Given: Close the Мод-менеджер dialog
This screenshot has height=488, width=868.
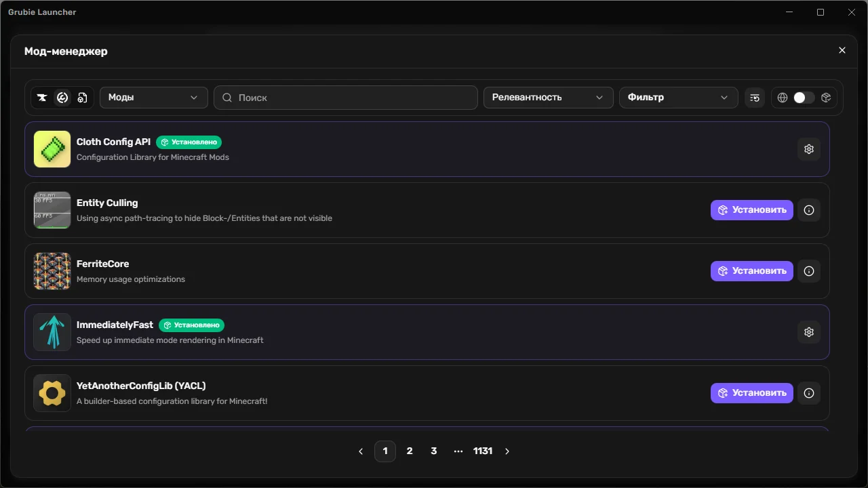Looking at the screenshot, I should [x=842, y=50].
